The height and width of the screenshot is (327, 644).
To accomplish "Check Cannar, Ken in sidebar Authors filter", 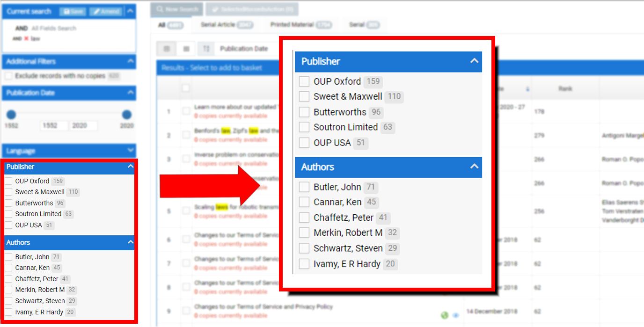I will click(x=9, y=268).
